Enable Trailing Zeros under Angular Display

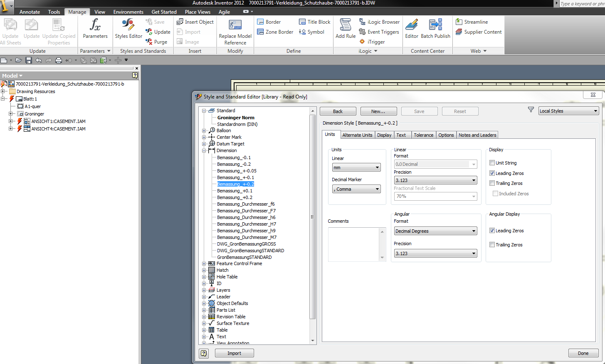pos(492,245)
